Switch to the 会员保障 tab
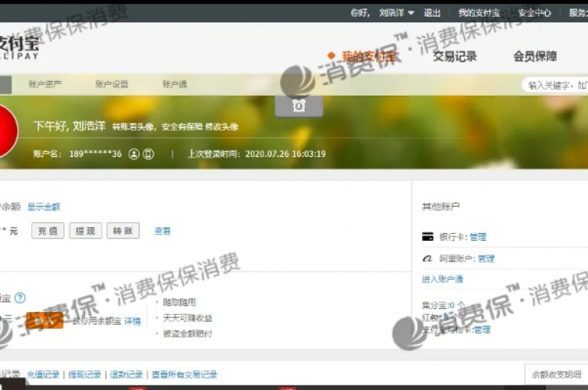This screenshot has width=588, height=390. coord(535,57)
